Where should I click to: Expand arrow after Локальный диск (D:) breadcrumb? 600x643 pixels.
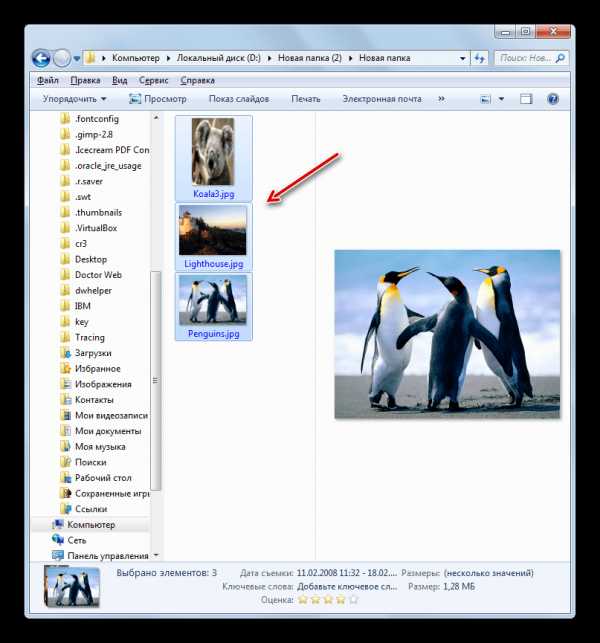tap(269, 59)
